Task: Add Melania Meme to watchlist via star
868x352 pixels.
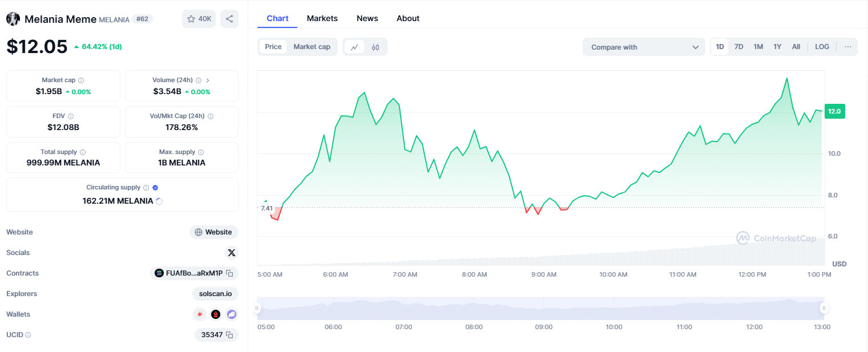Action: (x=199, y=19)
